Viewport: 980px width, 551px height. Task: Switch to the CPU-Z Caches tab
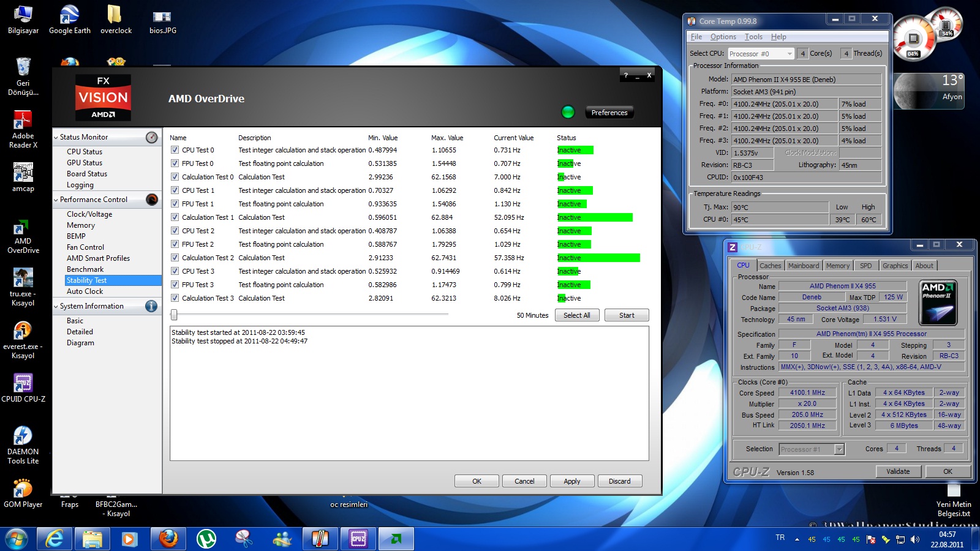770,266
